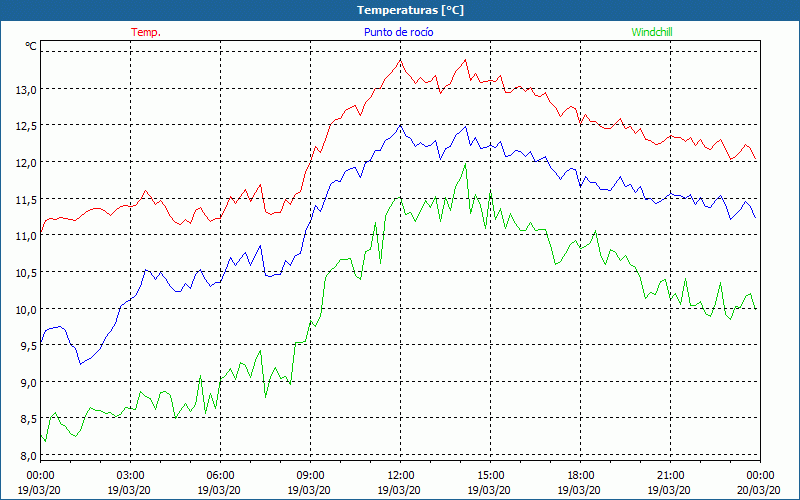The height and width of the screenshot is (500, 800).
Task: Click the 06:00 time axis label
Action: 220,476
